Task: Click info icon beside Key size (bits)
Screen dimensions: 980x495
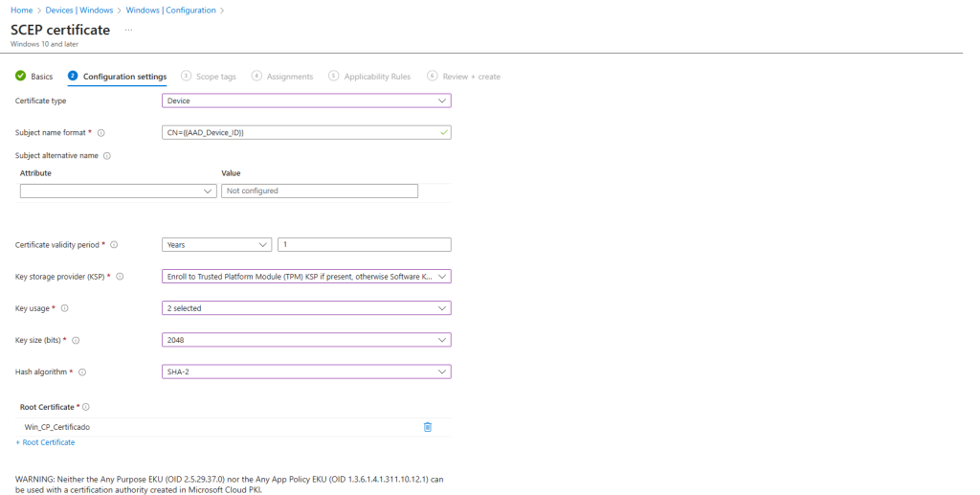Action: [76, 340]
